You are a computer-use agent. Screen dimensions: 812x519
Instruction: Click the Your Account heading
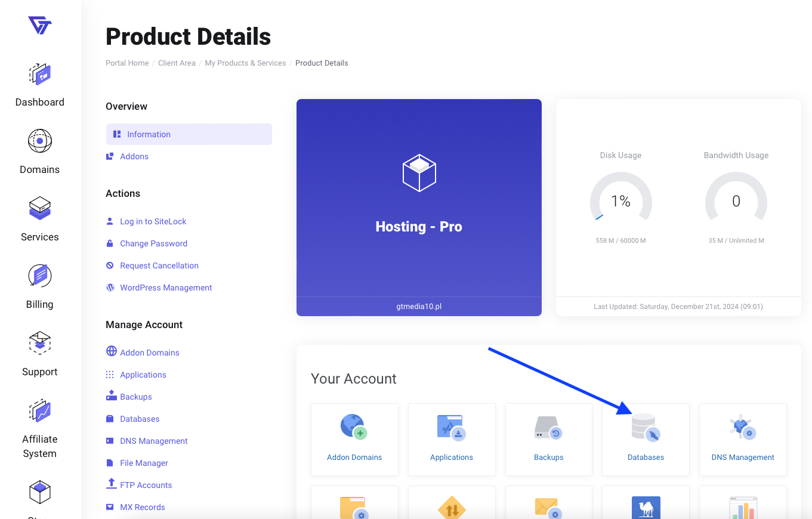tap(354, 379)
